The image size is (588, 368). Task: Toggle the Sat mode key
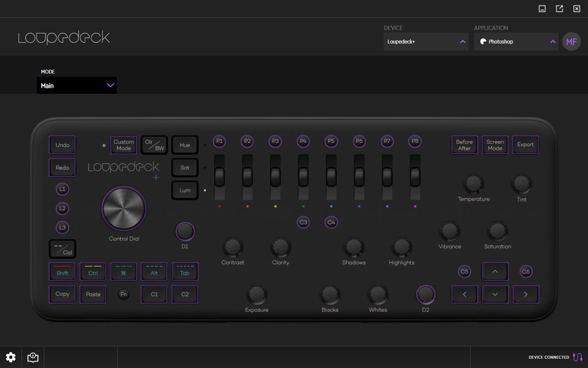pyautogui.click(x=185, y=168)
